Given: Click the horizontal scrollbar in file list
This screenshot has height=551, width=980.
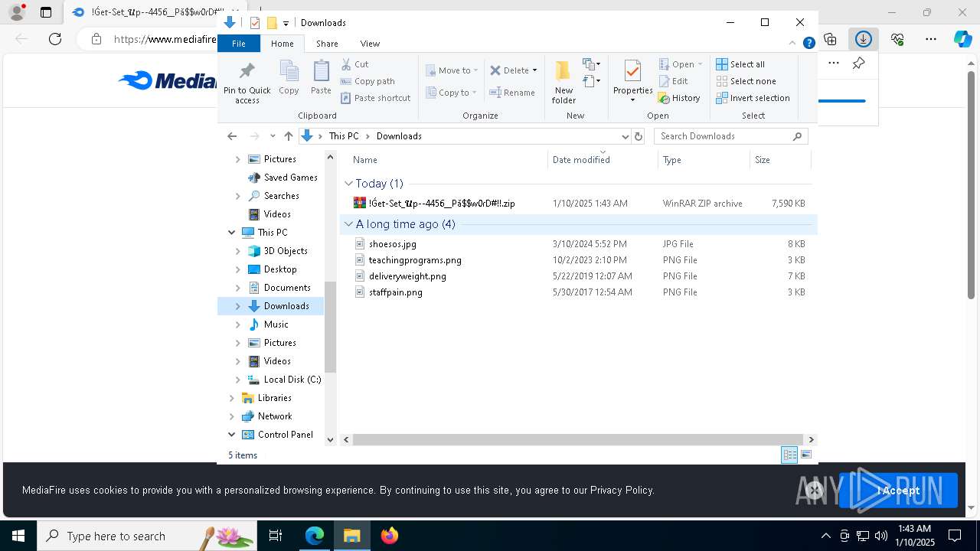Looking at the screenshot, I should tap(580, 440).
